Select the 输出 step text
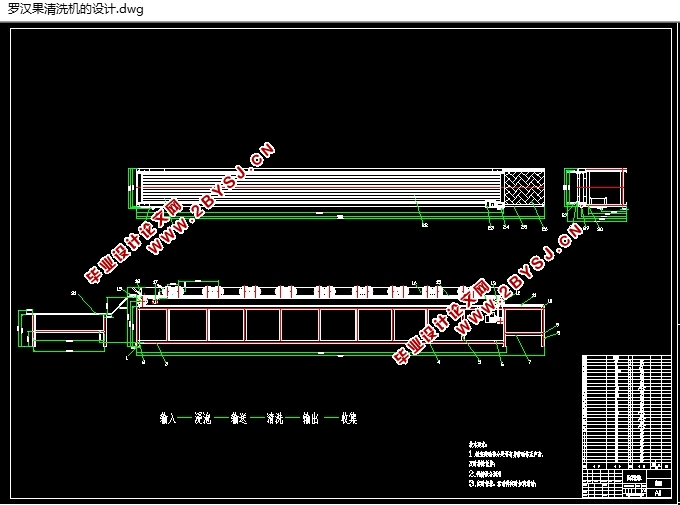Image resolution: width=680 pixels, height=505 pixels. click(x=311, y=419)
